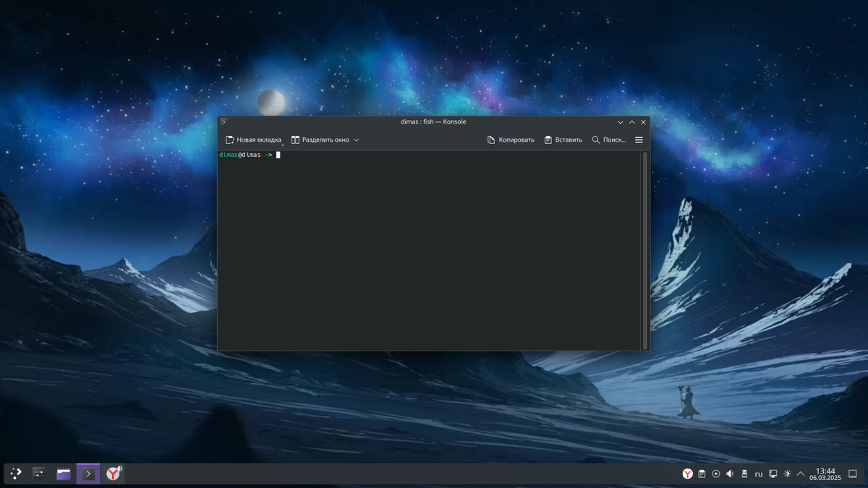Expand the hidden system tray icons arrow

pyautogui.click(x=801, y=474)
